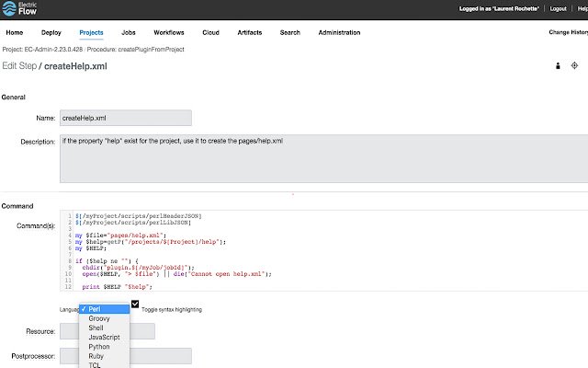The image size is (588, 368).
Task: Click the Resource input field
Action: coord(107,331)
